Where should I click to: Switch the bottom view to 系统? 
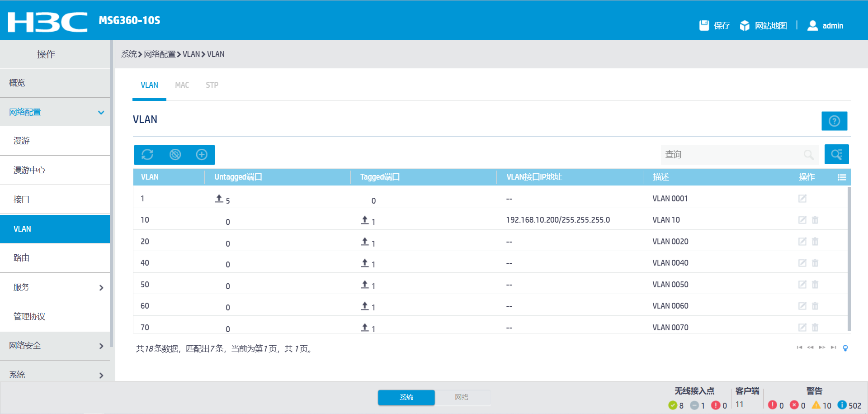(x=406, y=397)
